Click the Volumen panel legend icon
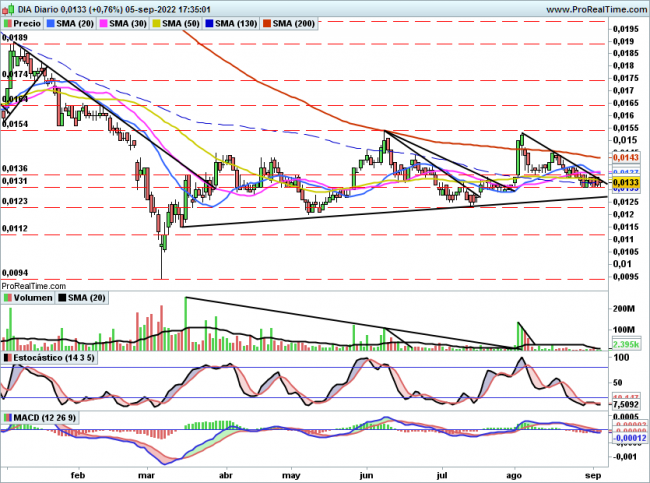 click(8, 297)
